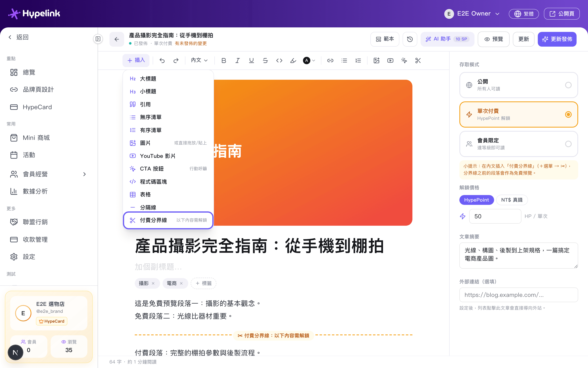This screenshot has height=368, width=588.
Task: Open the 公開頁 link
Action: tap(561, 14)
